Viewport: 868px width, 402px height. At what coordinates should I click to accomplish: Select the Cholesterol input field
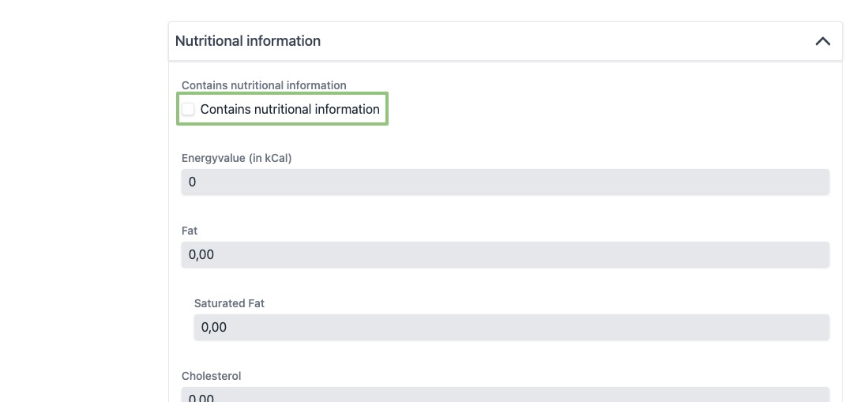(x=505, y=396)
